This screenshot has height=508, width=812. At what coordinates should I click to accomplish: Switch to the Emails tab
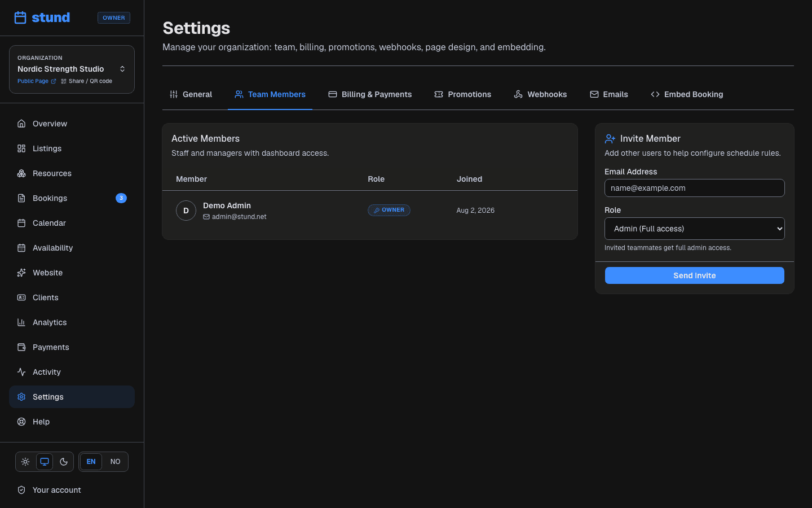pyautogui.click(x=609, y=94)
